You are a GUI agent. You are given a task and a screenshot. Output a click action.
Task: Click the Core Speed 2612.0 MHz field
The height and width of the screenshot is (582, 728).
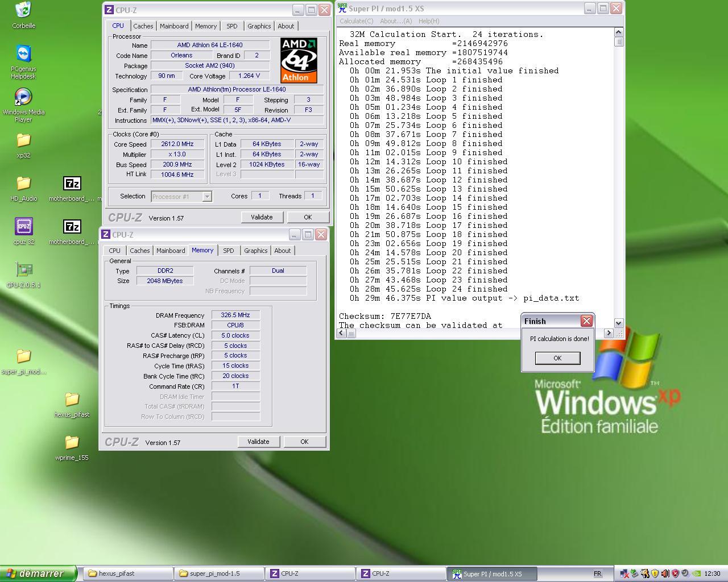tap(177, 144)
